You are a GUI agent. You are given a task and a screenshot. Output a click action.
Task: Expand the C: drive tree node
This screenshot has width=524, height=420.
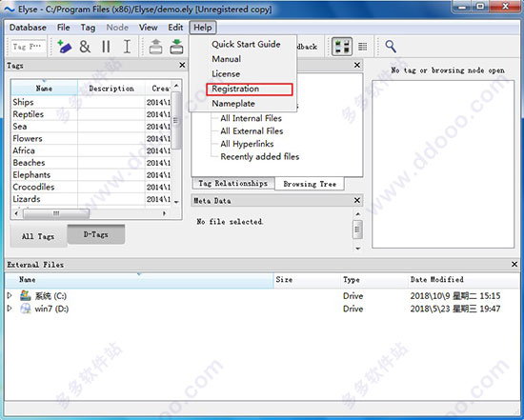coord(10,295)
